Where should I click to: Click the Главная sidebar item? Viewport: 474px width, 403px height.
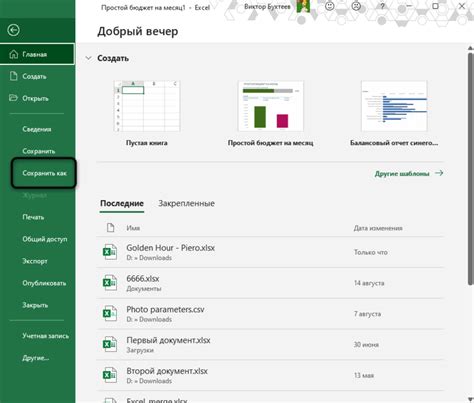click(37, 54)
